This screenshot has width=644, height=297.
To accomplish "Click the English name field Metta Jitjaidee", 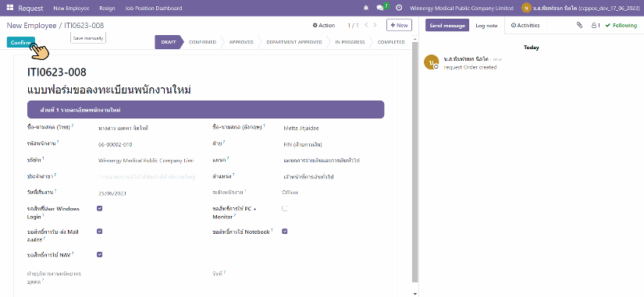I will (301, 128).
